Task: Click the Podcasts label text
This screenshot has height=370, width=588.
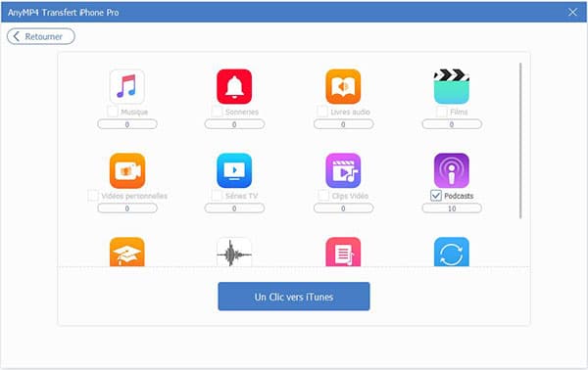Action: click(x=459, y=196)
